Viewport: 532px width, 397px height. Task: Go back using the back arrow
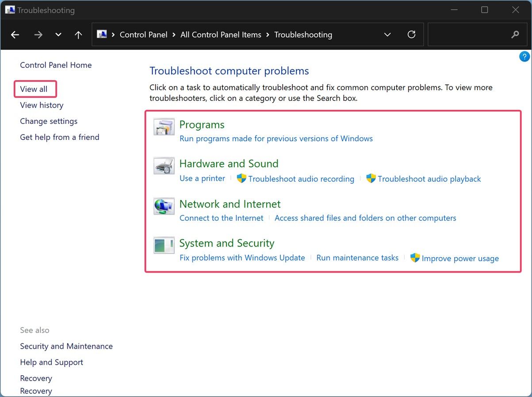[x=15, y=35]
